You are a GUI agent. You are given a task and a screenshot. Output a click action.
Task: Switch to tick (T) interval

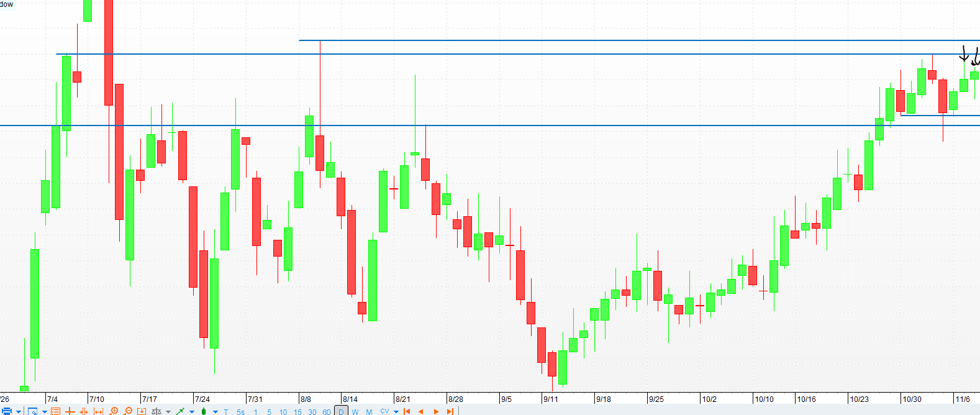[226, 412]
